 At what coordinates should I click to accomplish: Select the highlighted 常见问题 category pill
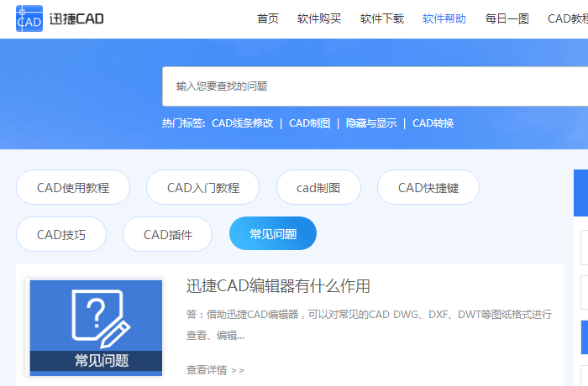pyautogui.click(x=273, y=233)
